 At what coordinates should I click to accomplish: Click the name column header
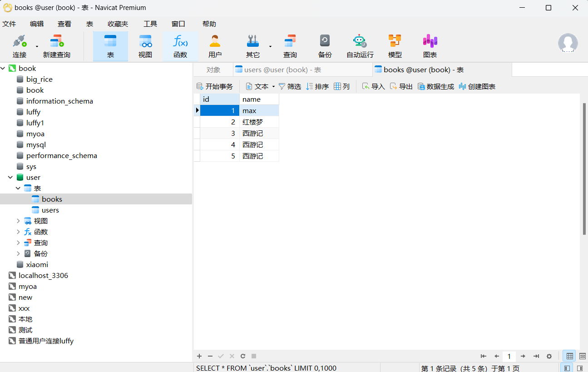tap(259, 99)
